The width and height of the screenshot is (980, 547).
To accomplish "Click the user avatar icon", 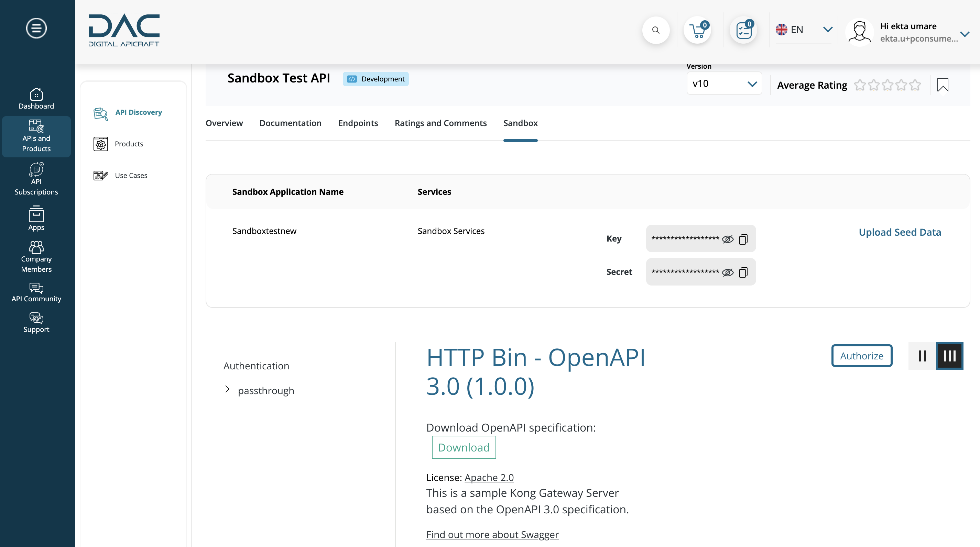I will pyautogui.click(x=859, y=32).
